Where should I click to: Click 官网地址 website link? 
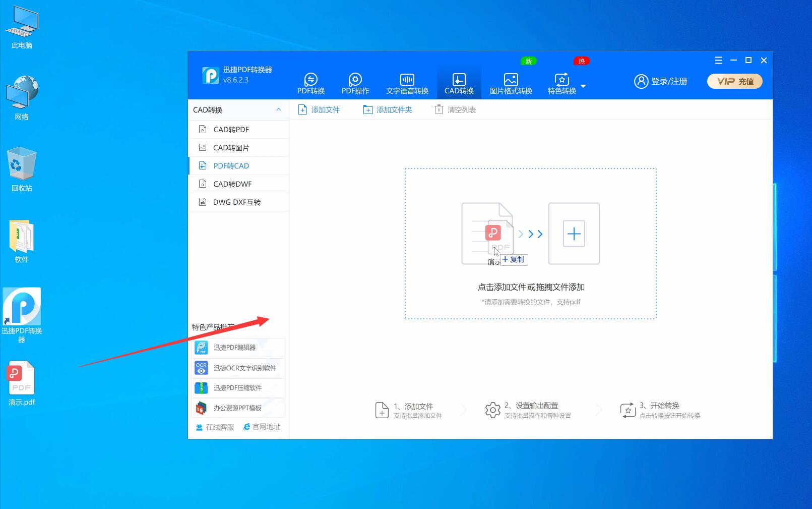(x=262, y=427)
